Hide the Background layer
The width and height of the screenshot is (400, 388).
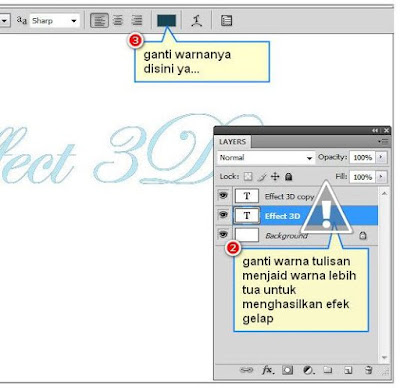(223, 235)
